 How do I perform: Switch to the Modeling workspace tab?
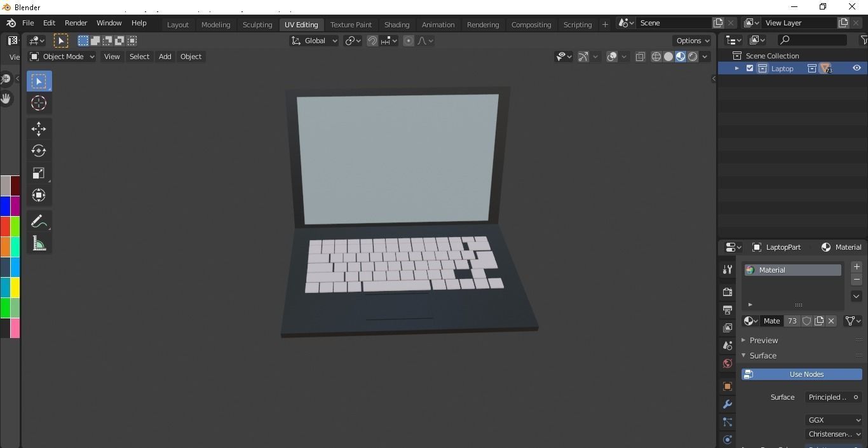(x=215, y=25)
